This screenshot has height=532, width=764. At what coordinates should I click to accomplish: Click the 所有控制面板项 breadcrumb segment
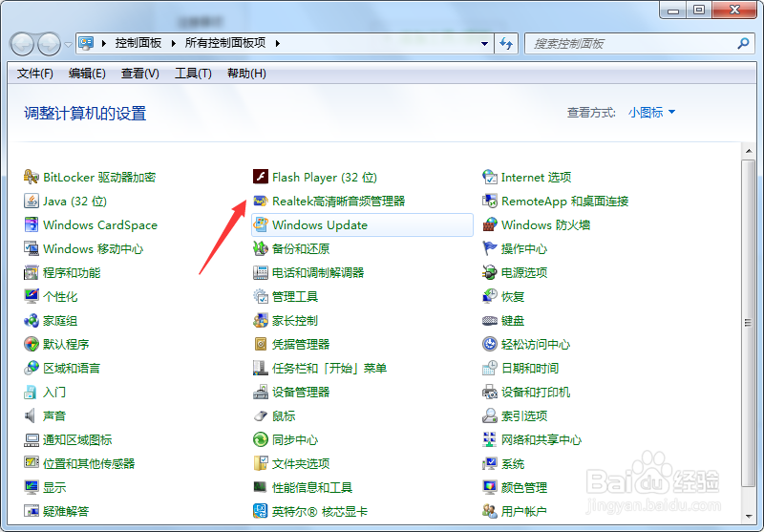coord(225,43)
